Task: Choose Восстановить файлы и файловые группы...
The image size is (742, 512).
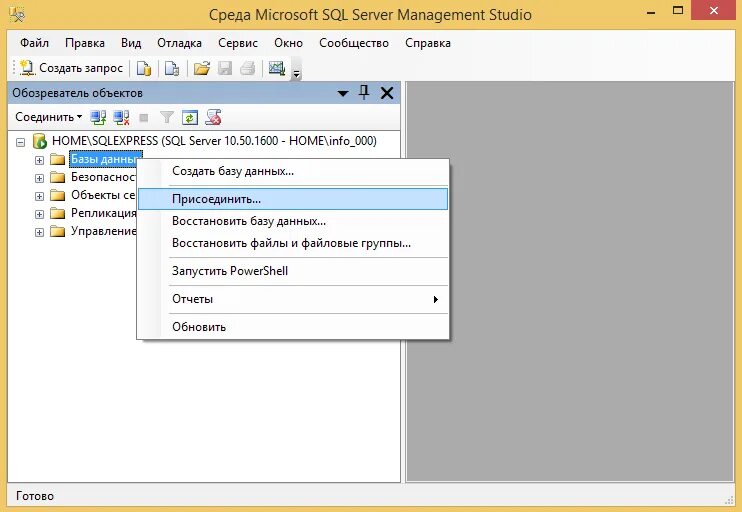Action: [293, 243]
